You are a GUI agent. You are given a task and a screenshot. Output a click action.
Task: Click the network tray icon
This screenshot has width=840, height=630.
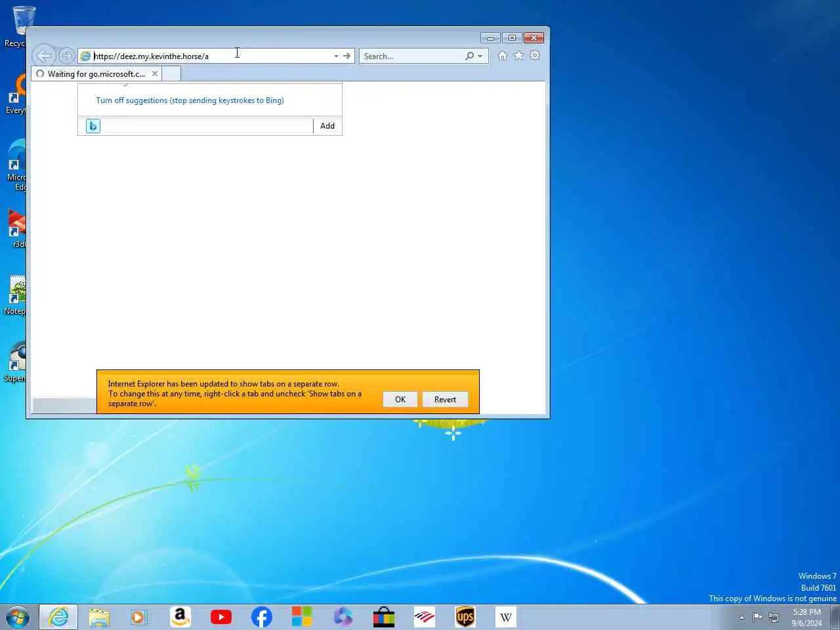tap(774, 617)
